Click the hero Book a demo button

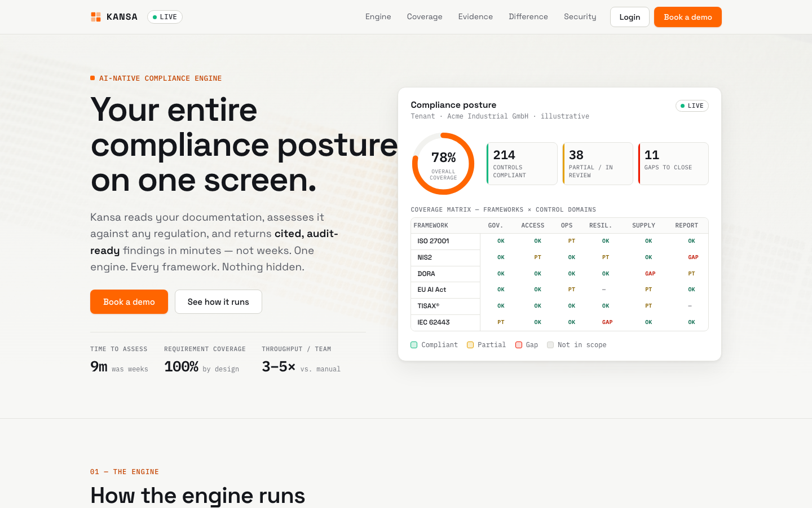129,302
